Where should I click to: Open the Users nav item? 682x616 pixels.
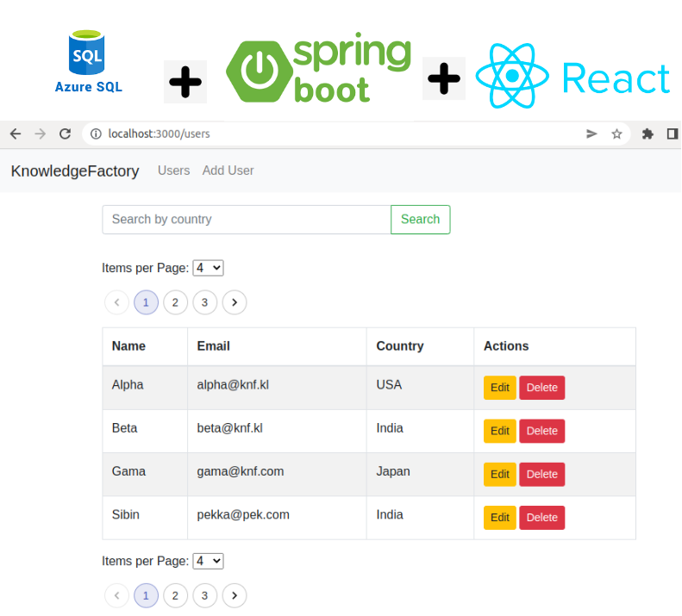[173, 171]
